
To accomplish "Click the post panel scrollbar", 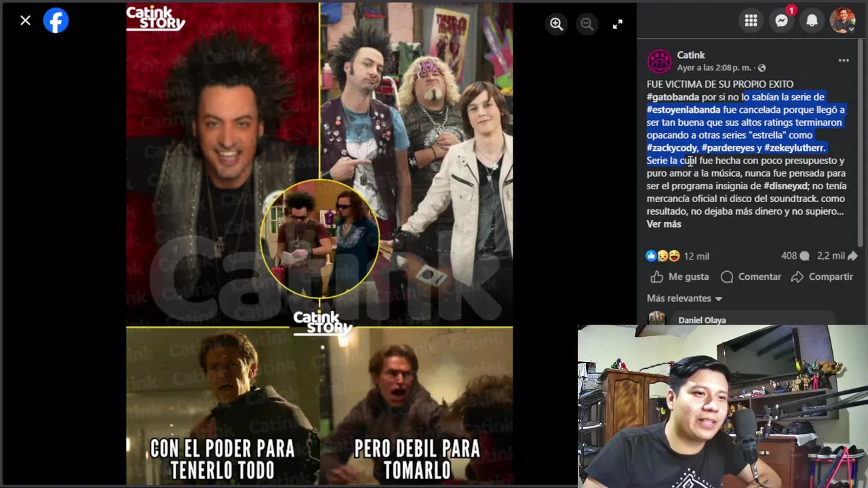I will 861,142.
